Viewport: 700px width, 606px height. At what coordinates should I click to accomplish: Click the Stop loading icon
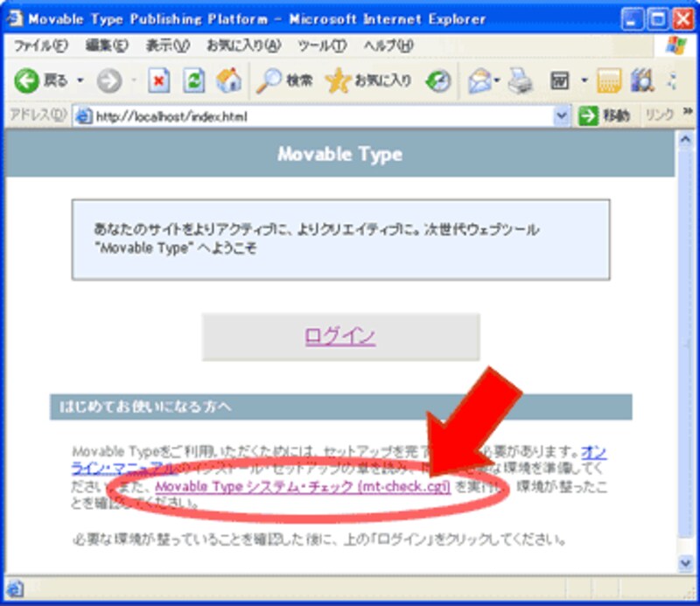click(x=160, y=80)
